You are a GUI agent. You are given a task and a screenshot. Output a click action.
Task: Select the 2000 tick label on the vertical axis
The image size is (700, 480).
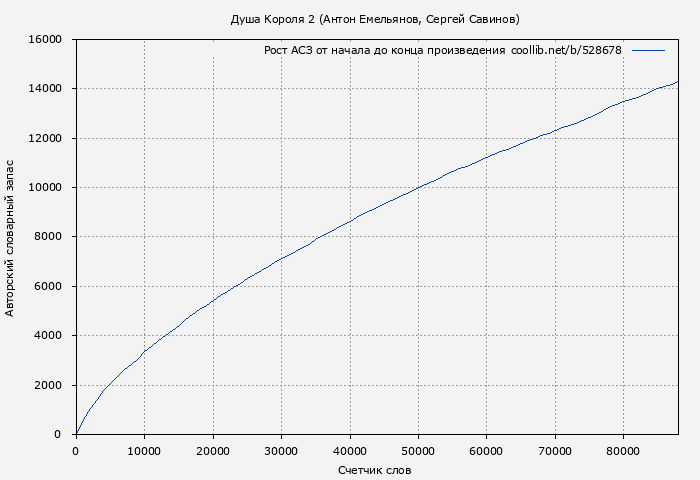tap(46, 385)
